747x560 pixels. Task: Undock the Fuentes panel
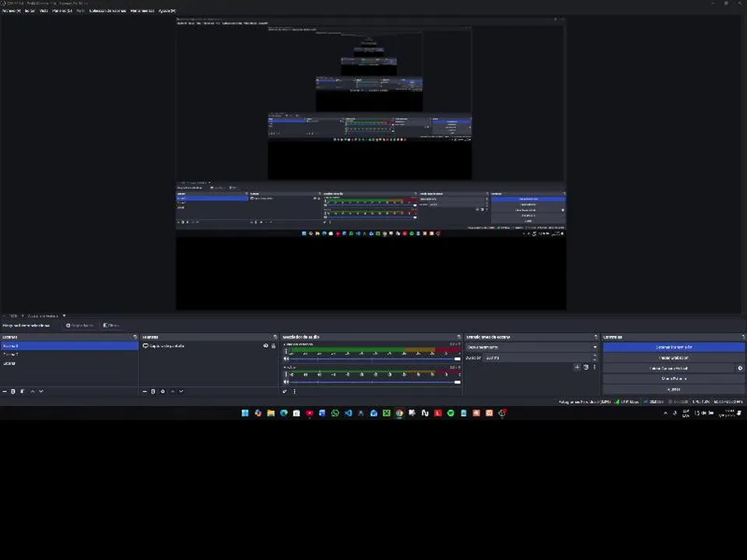(275, 337)
